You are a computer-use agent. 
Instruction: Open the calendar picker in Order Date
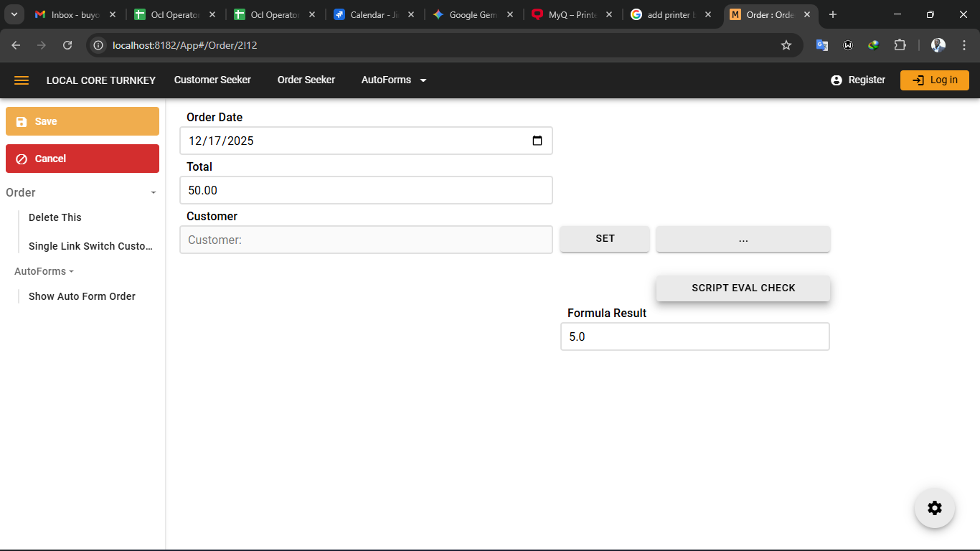pos(537,141)
